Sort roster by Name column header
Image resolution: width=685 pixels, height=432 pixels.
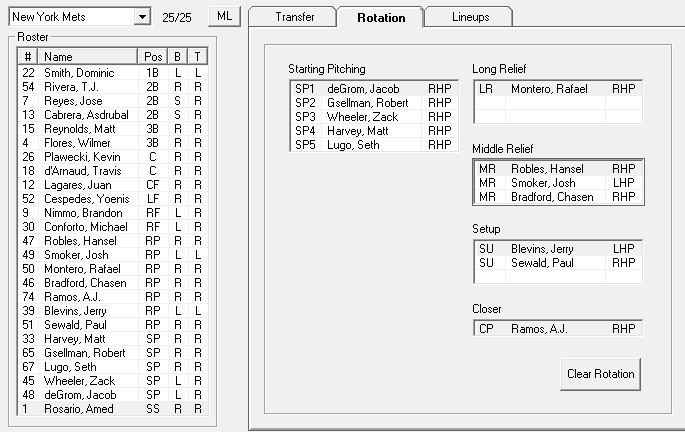click(88, 57)
